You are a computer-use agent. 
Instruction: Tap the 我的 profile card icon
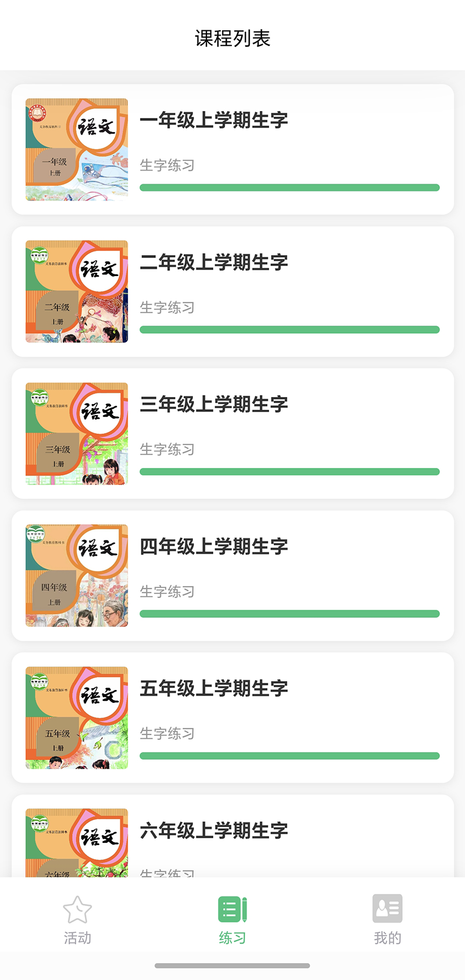click(387, 908)
